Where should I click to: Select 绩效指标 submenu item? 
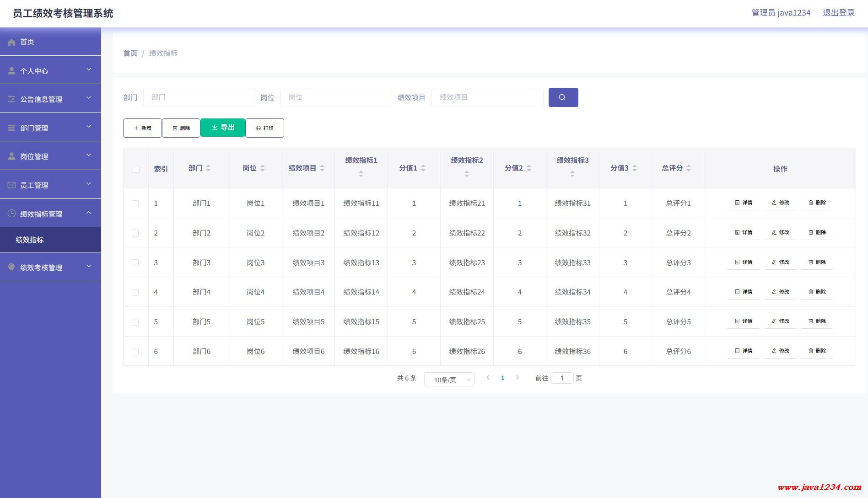[x=30, y=240]
